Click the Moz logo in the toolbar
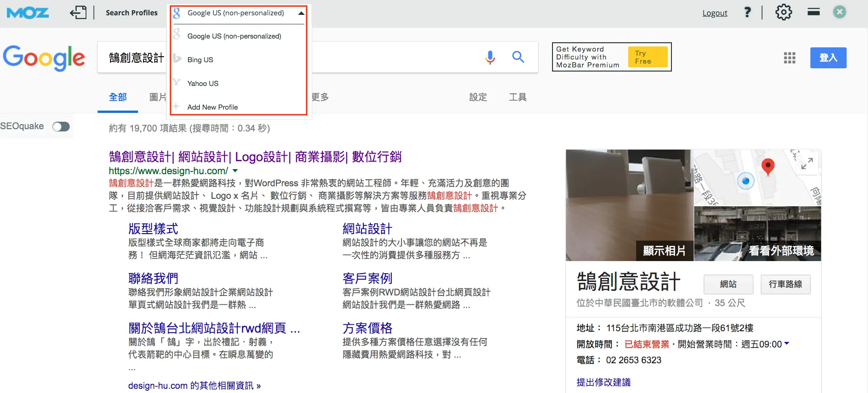Screen dimensions: 868x393 tap(28, 13)
